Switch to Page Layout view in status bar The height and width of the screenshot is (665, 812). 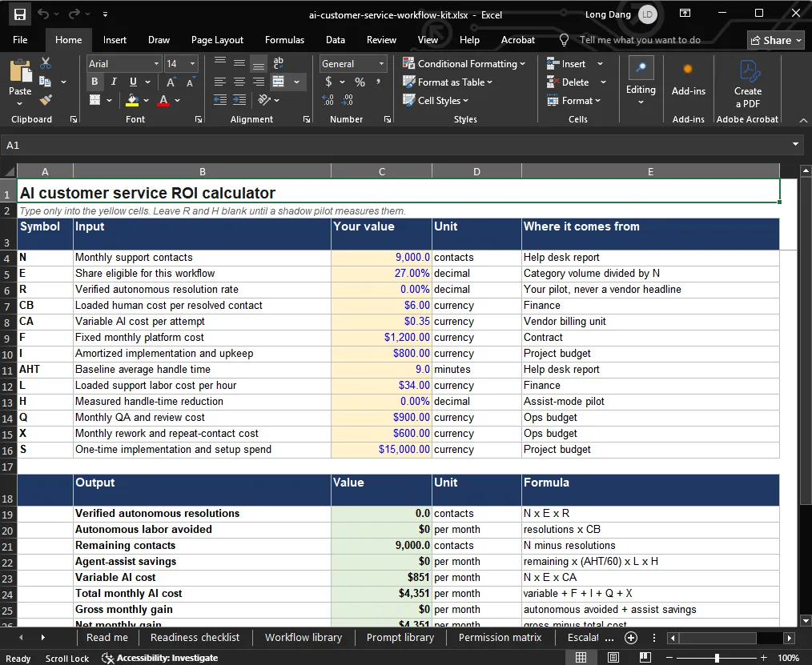tap(613, 658)
